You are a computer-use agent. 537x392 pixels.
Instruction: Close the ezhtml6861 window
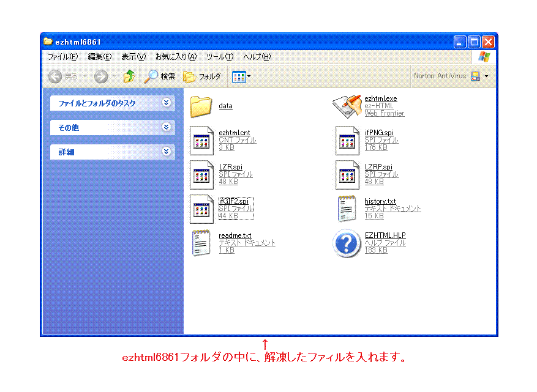coord(488,42)
